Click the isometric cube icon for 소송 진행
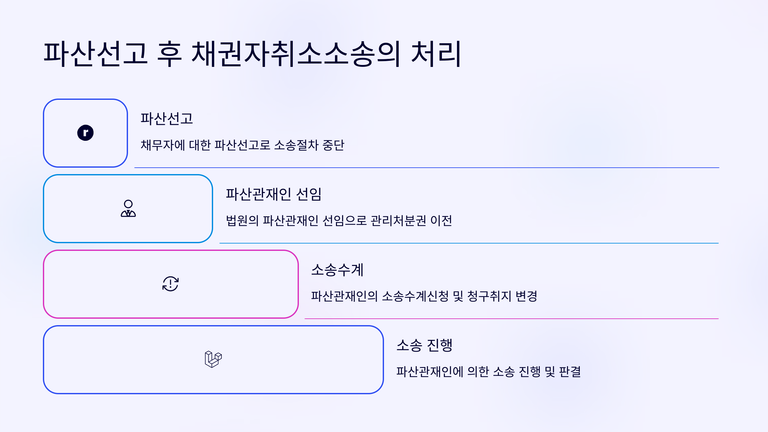 [213, 360]
